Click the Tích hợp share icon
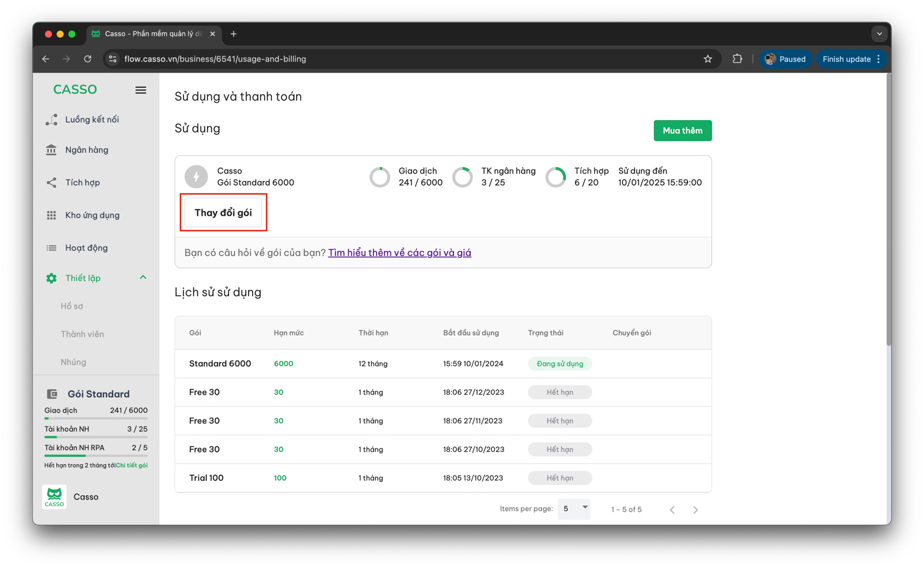 click(x=52, y=183)
